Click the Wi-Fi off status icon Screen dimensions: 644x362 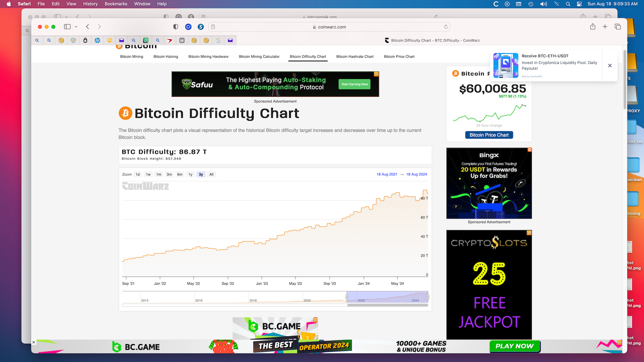point(556,4)
